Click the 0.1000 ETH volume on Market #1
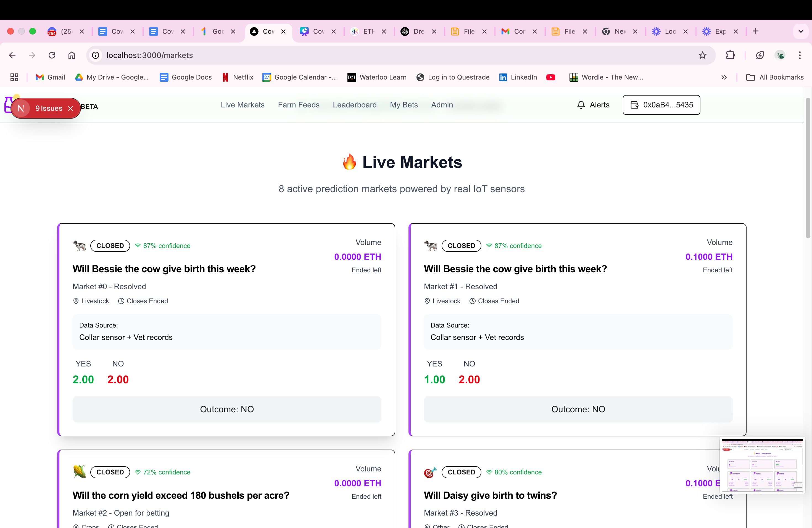This screenshot has height=528, width=812. (709, 257)
